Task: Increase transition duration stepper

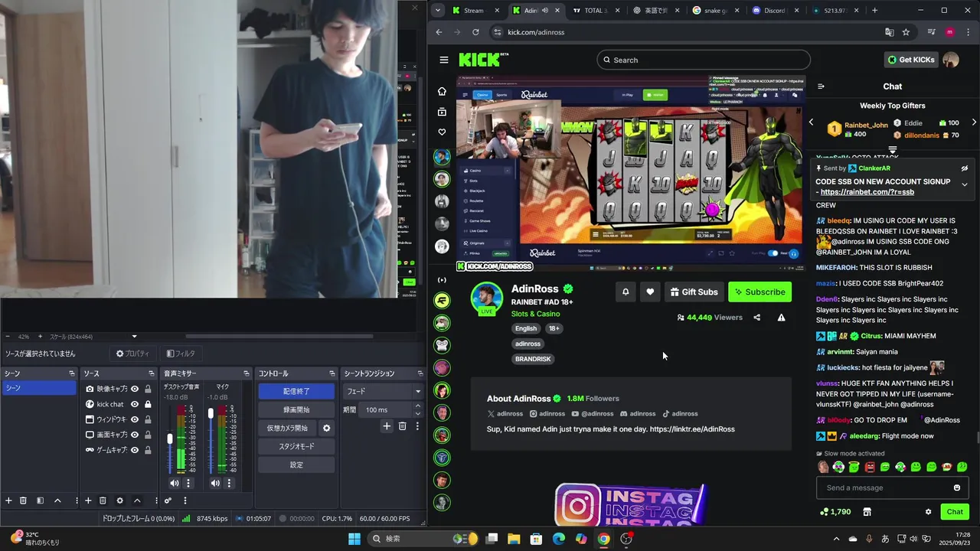Action: [x=417, y=406]
